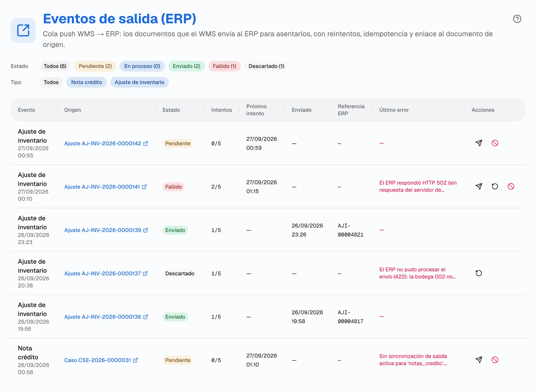Click the Estado column header
Image resolution: width=536 pixels, height=392 pixels.
tap(171, 110)
